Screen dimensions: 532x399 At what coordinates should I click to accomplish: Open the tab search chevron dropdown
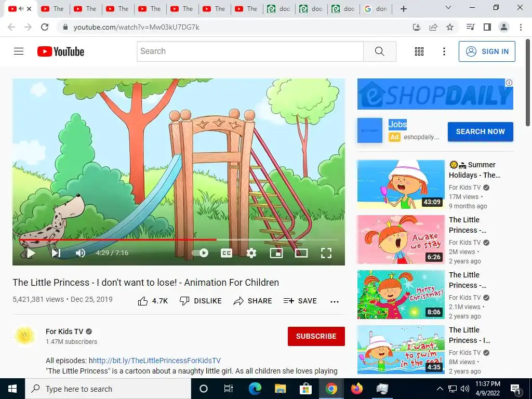[448, 7]
